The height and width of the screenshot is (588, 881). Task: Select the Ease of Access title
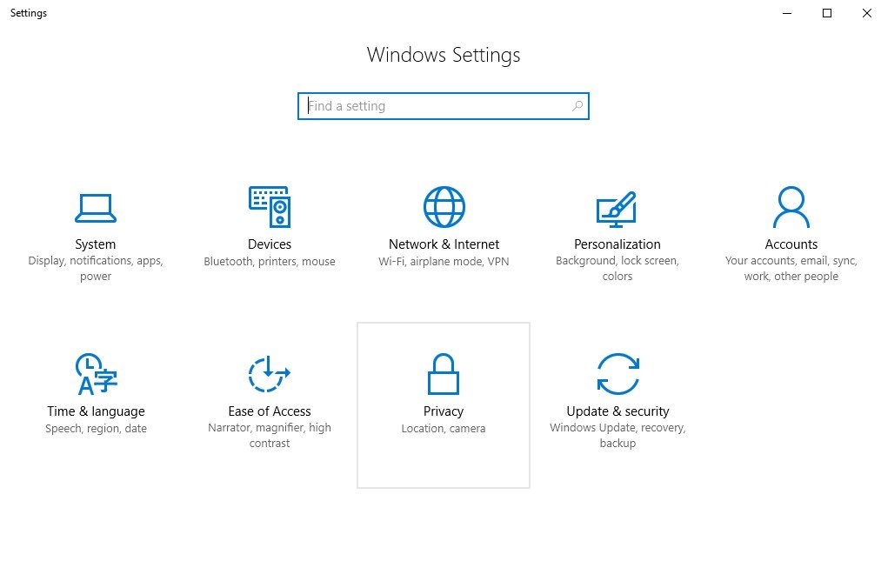click(x=269, y=411)
